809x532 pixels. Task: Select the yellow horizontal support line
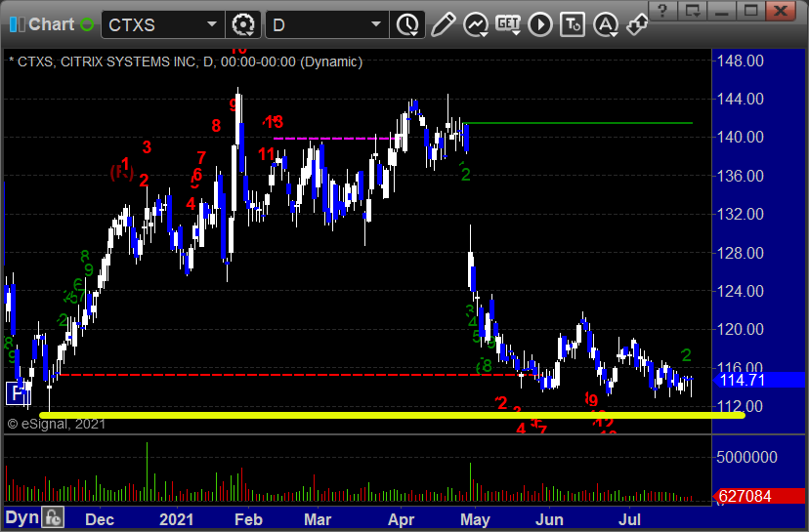tap(392, 415)
